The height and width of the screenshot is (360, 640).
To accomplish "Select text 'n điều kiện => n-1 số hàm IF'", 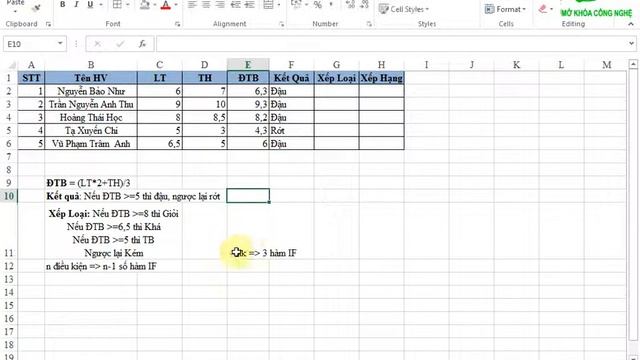I will click(101, 266).
